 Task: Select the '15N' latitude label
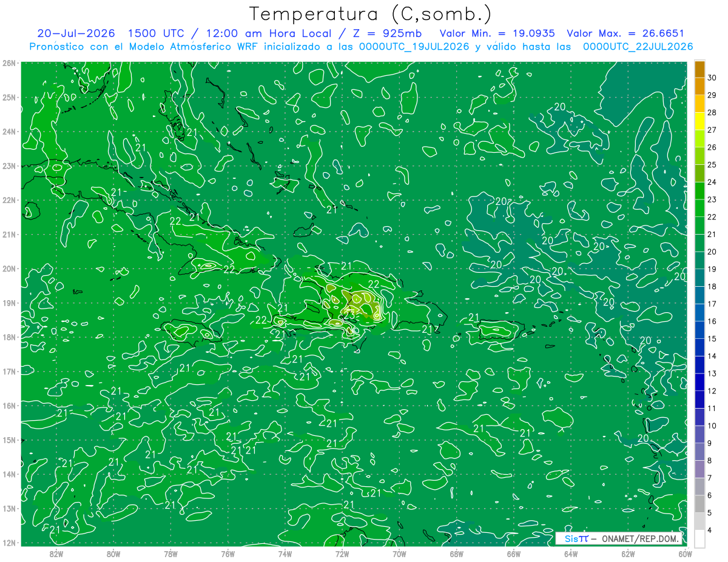[x=9, y=440]
